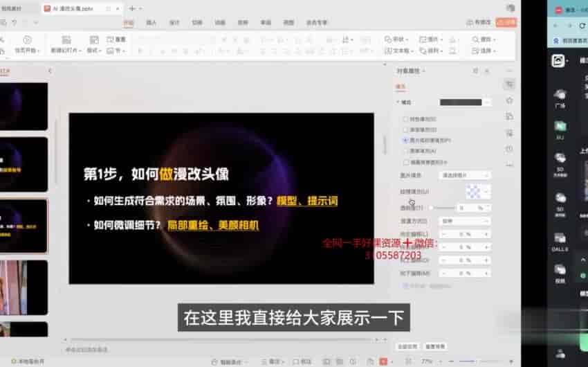Click the three-dots icon in the properties side strip
588x367 pixels.
point(509,164)
